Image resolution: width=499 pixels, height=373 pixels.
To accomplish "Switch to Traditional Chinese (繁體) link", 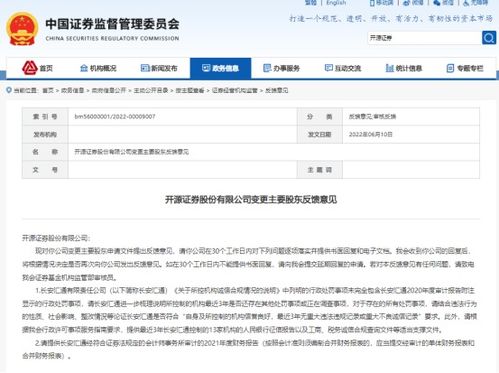I will (311, 3).
